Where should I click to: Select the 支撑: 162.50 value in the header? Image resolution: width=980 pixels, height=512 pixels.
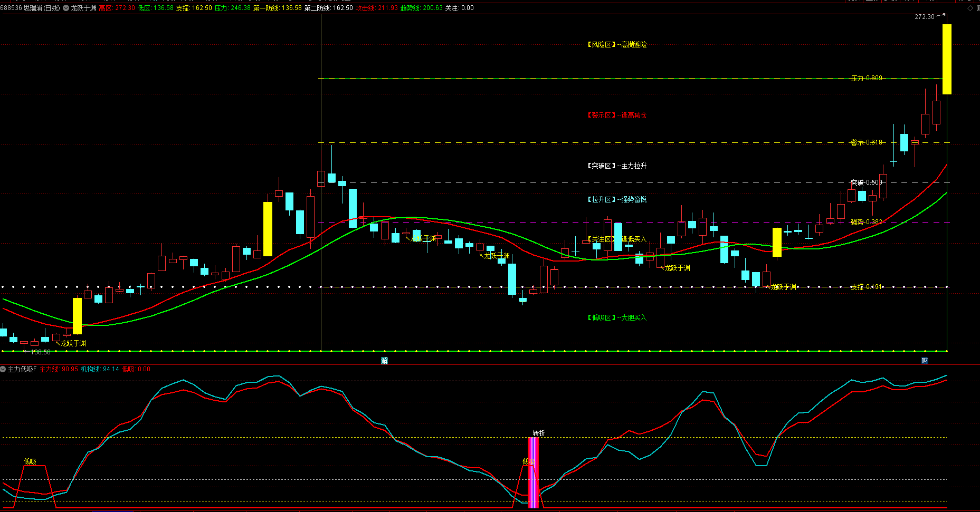[194, 8]
